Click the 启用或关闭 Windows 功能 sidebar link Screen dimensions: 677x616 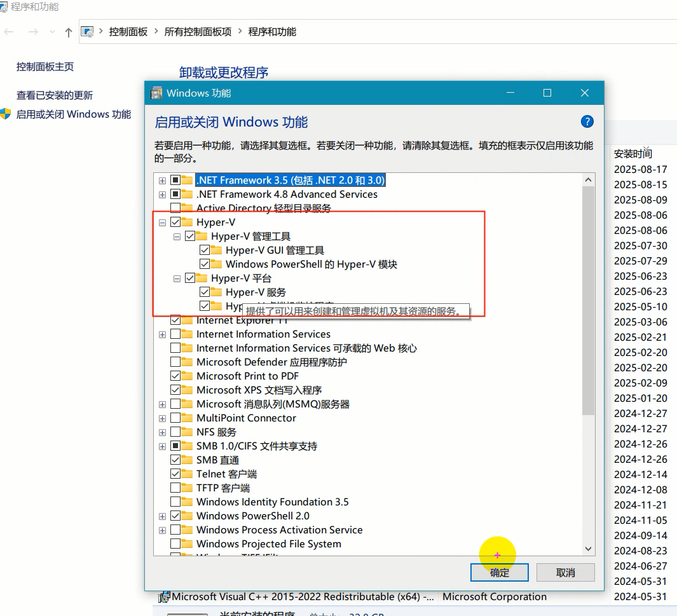pos(73,114)
